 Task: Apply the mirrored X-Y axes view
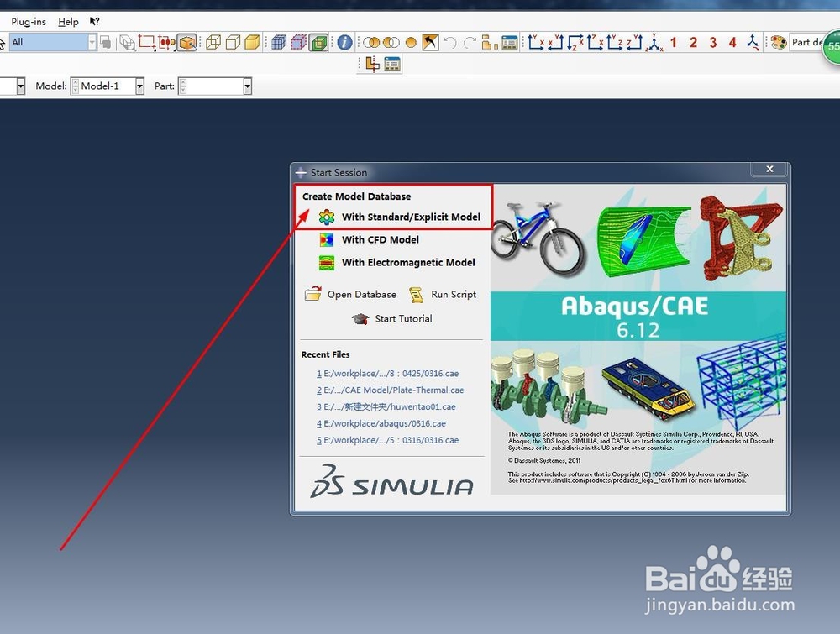point(555,42)
